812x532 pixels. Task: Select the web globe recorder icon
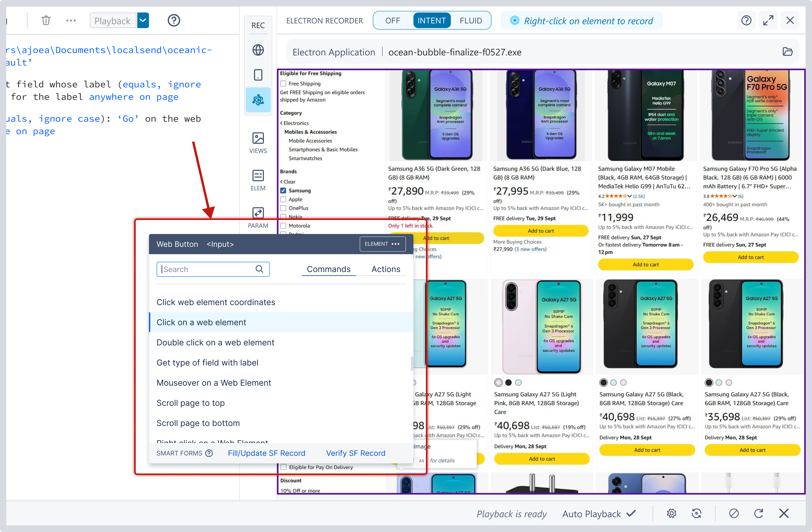258,50
